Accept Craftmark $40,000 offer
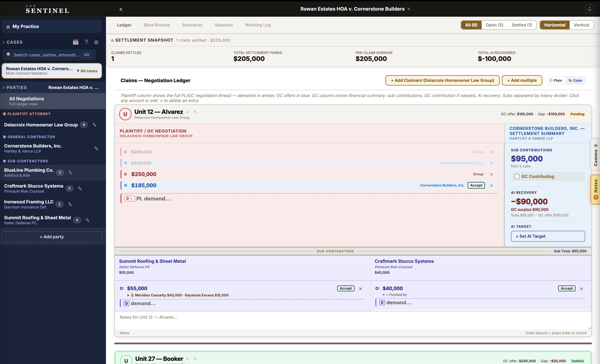600x364 pixels. coord(567,288)
